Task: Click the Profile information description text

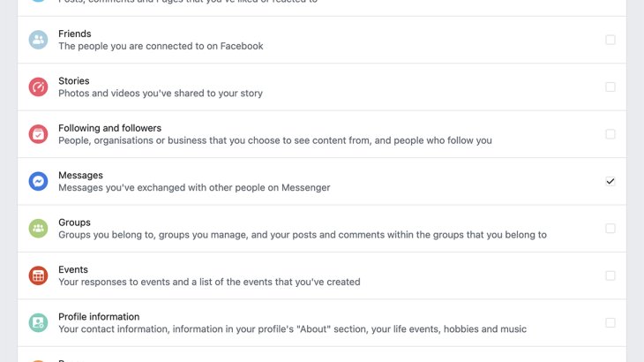Action: tap(292, 329)
